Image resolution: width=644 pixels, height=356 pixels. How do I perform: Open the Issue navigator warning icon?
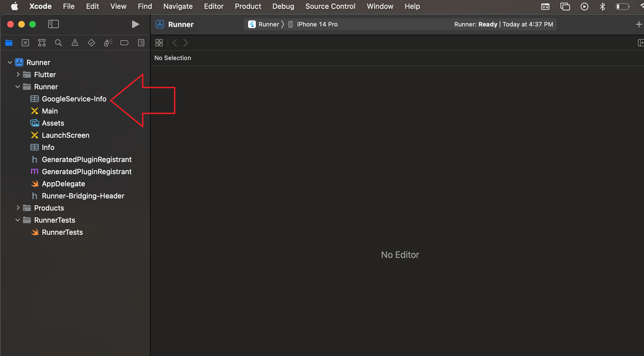[75, 43]
